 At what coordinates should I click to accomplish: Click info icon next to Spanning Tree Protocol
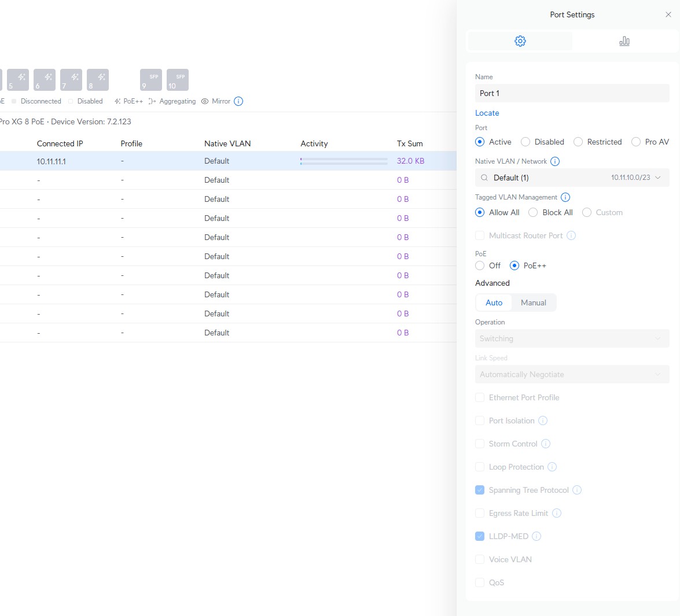(577, 490)
